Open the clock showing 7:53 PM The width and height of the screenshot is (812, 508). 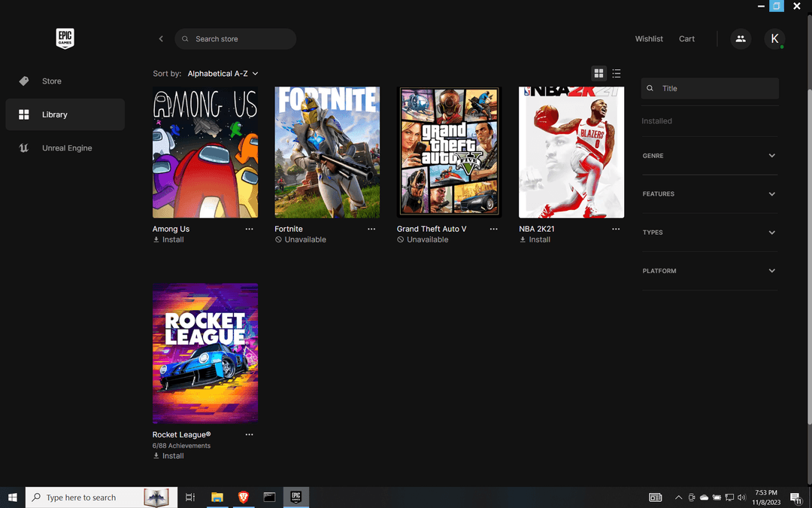tap(766, 497)
